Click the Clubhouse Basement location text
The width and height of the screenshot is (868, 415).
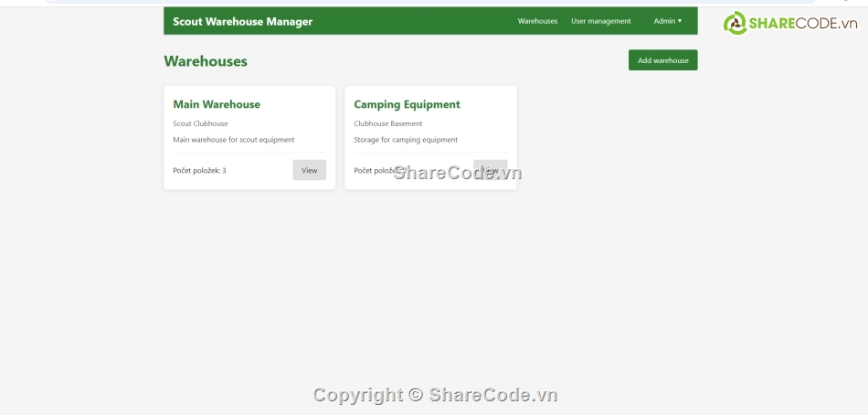(387, 123)
